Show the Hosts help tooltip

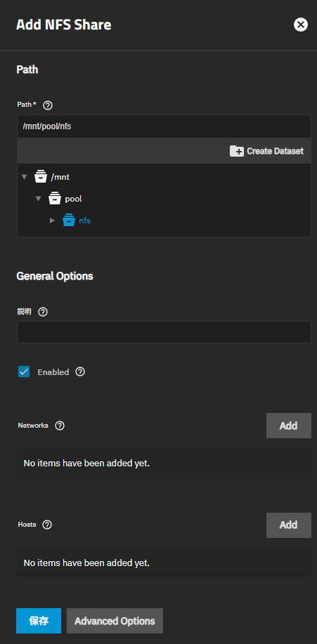47,525
